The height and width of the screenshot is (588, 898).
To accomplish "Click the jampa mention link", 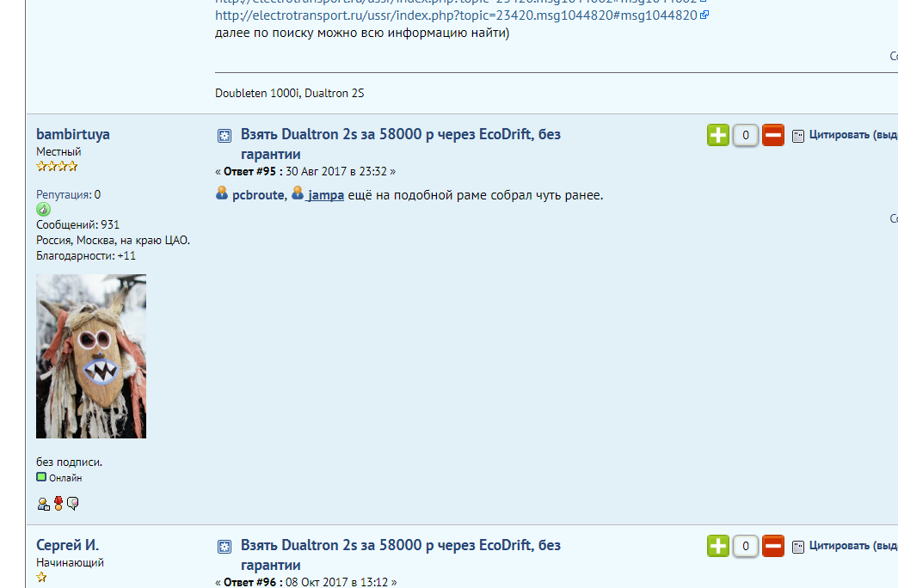I will [325, 195].
